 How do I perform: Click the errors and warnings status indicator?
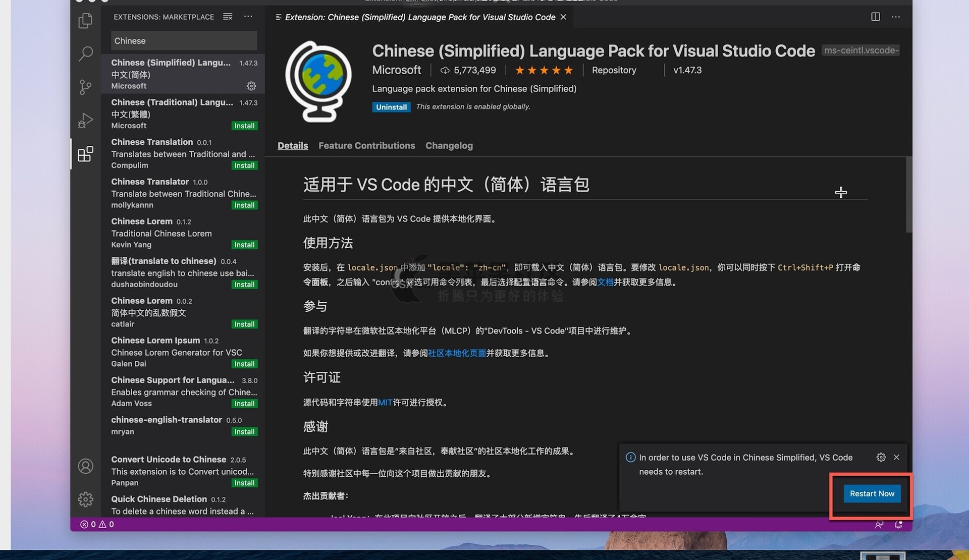point(97,524)
